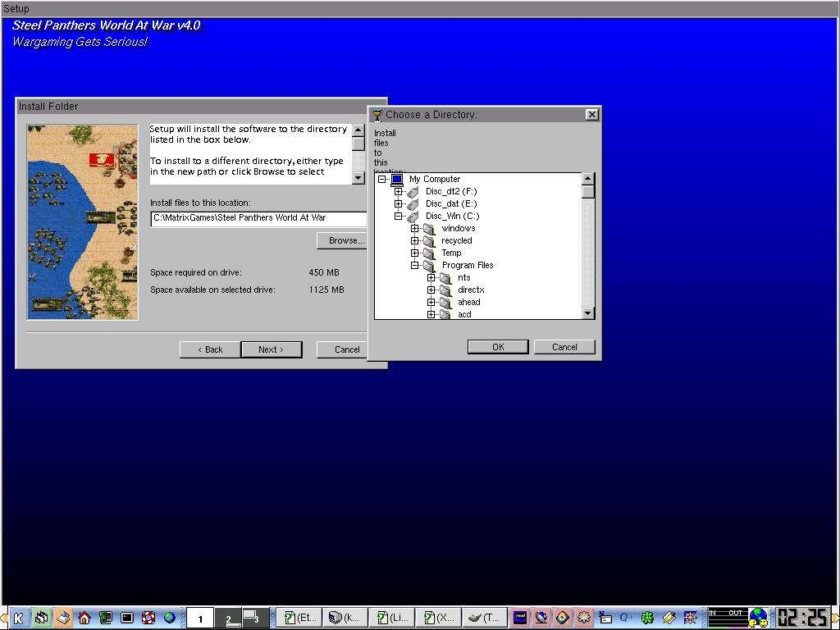
Task: Click the install location path field
Action: (258, 218)
